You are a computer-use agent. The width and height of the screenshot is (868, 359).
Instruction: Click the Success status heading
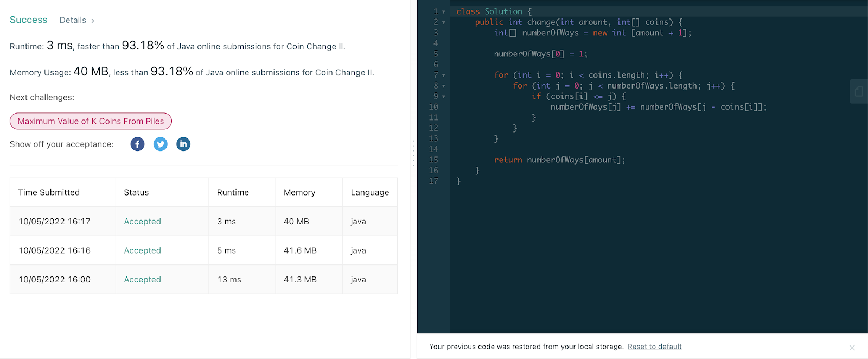coord(29,20)
